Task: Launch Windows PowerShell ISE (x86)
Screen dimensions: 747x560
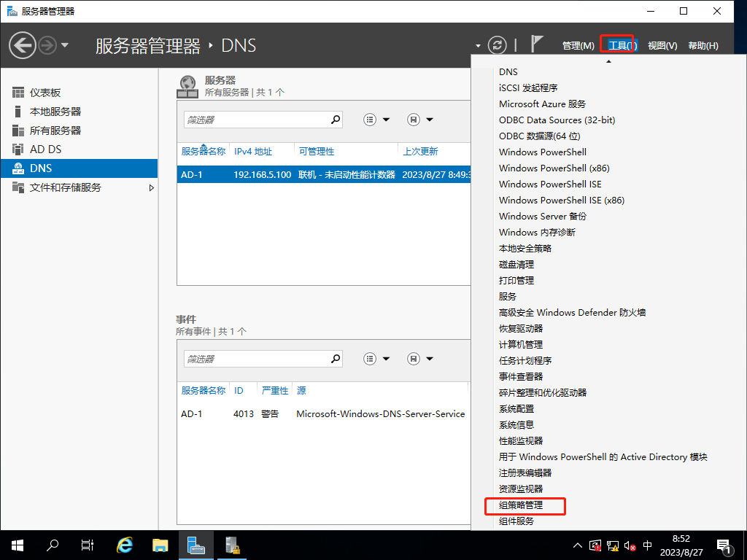Action: (x=562, y=200)
